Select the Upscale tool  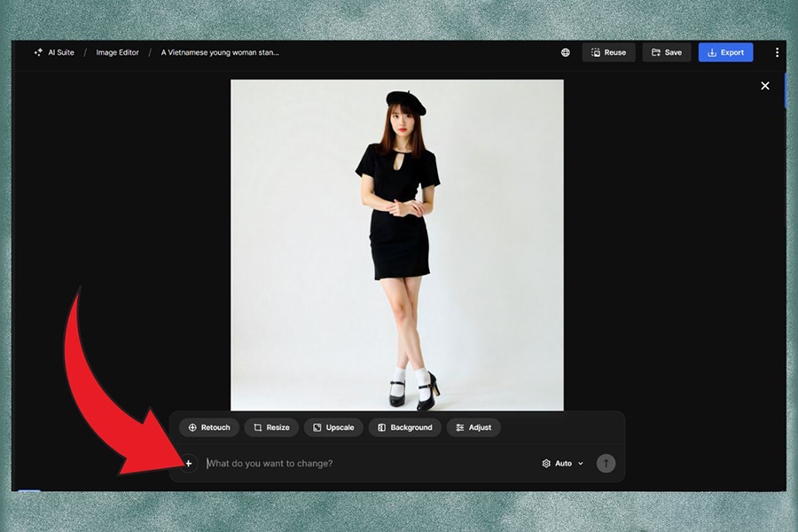tap(333, 427)
